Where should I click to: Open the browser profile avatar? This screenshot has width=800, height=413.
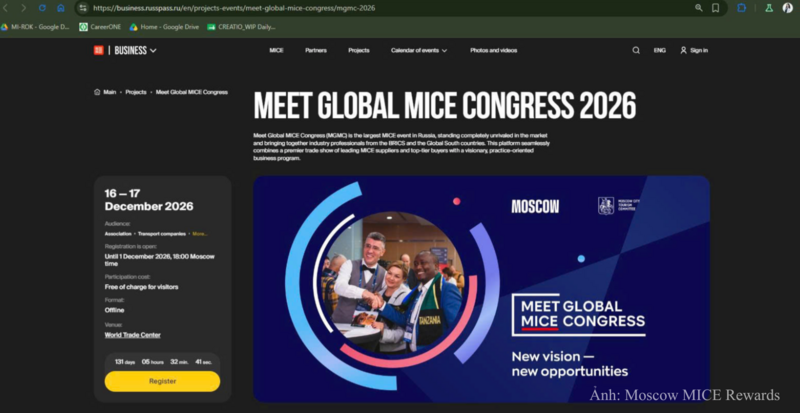tap(788, 8)
